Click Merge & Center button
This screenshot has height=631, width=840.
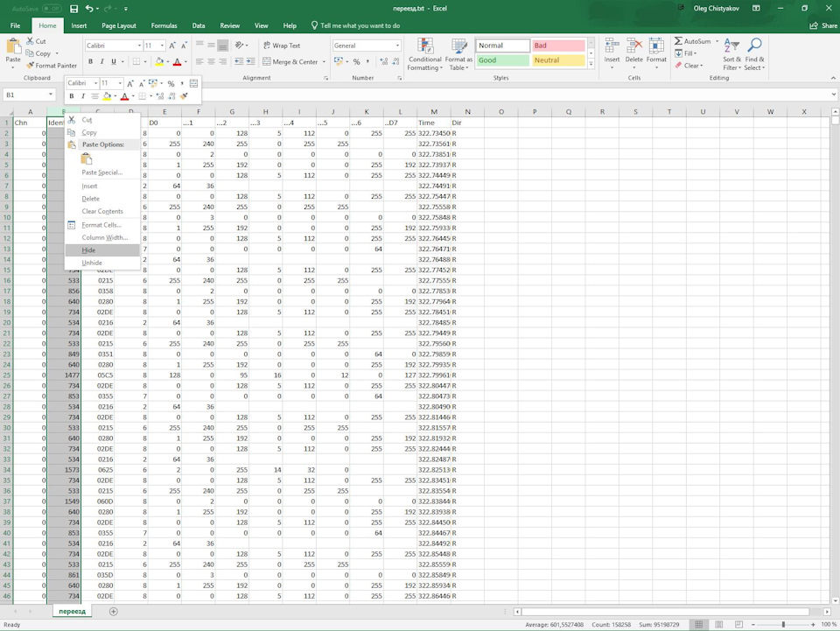pos(290,61)
